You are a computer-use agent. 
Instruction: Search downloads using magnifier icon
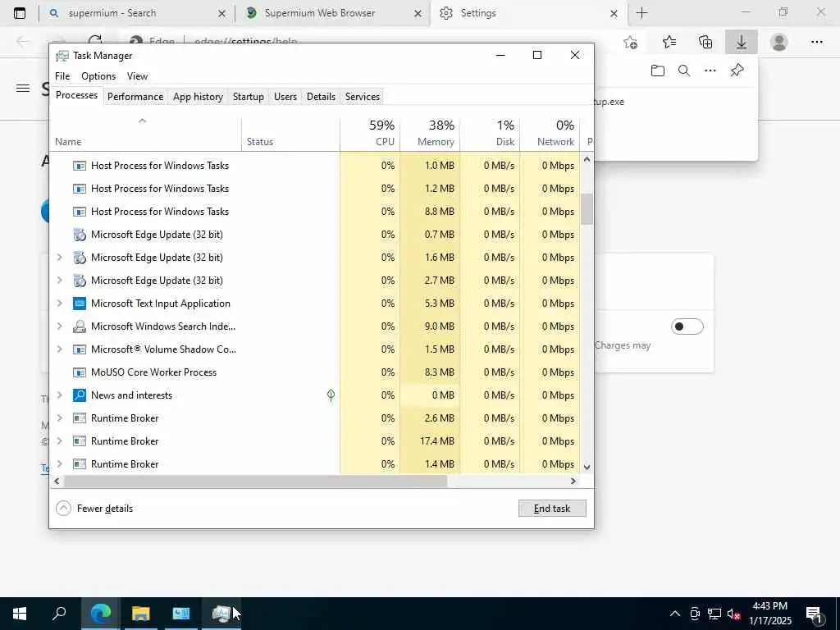684,71
